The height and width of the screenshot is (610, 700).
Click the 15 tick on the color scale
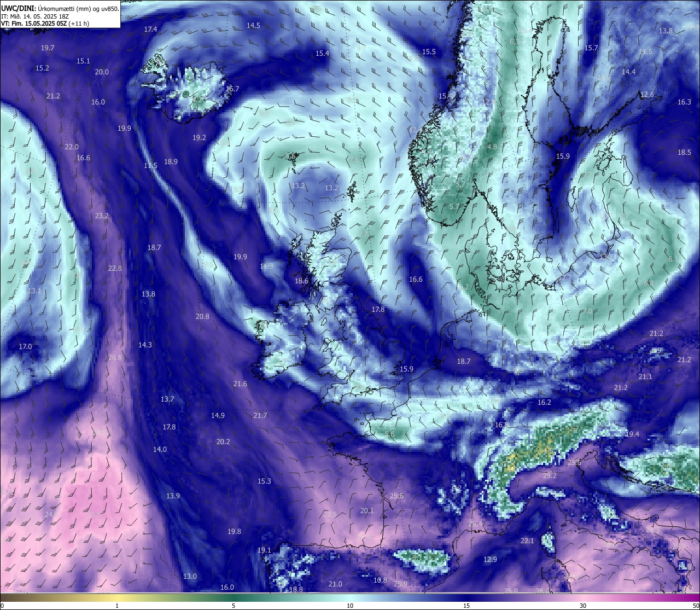466,606
